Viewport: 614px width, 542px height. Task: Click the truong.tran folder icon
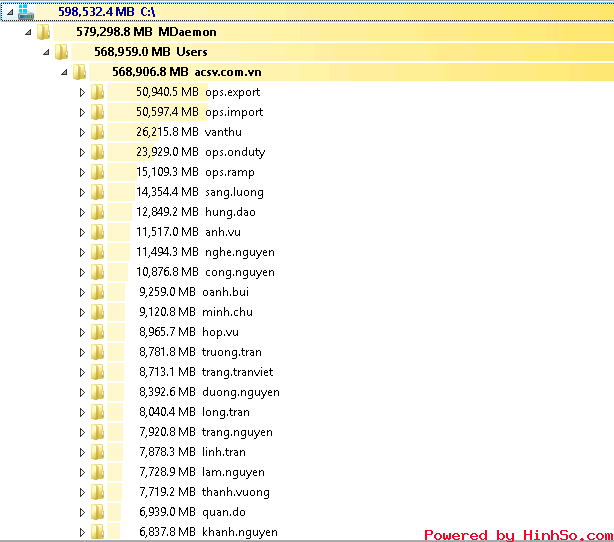point(98,352)
